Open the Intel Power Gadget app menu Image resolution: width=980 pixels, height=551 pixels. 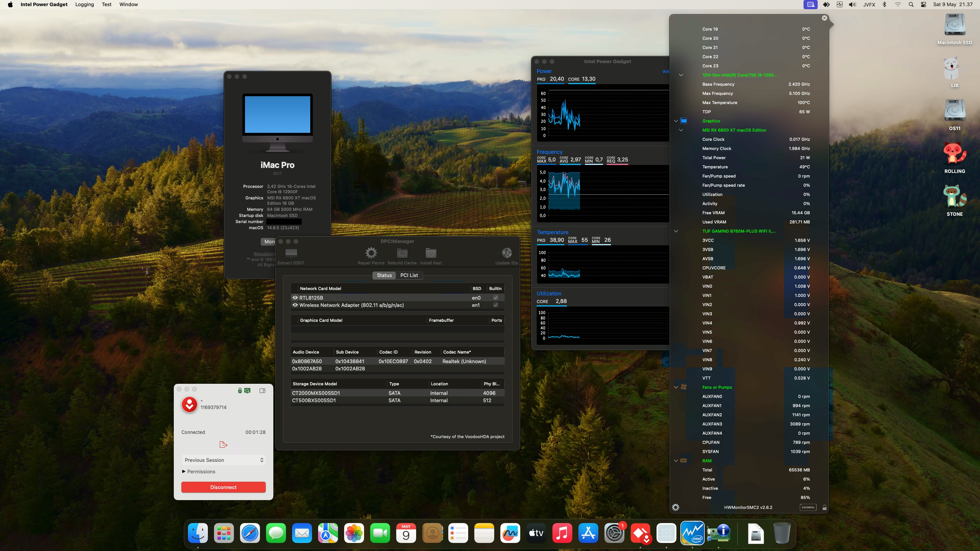[44, 5]
